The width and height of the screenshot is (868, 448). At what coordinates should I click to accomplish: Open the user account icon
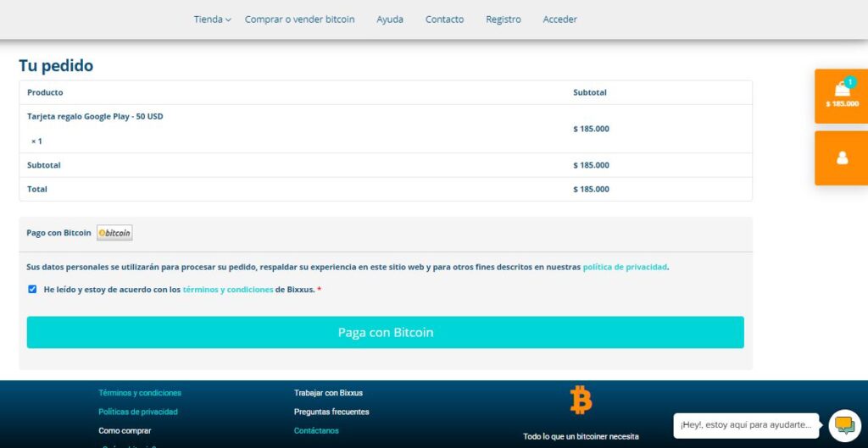[x=842, y=158]
